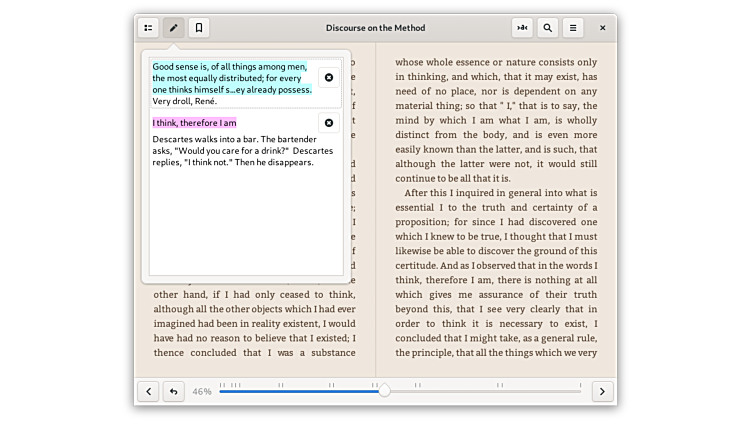Open the table of contents panel

pos(148,28)
